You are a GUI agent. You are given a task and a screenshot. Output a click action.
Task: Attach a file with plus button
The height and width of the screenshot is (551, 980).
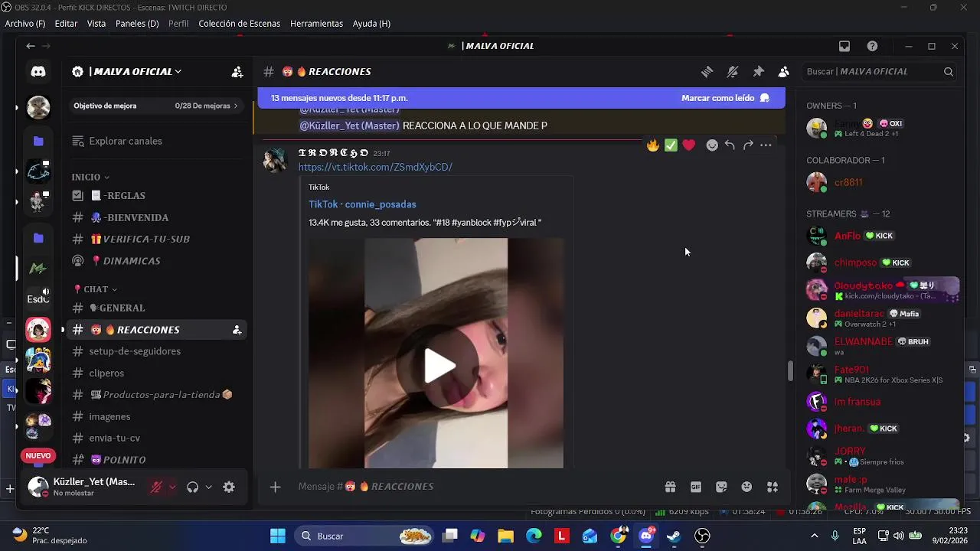click(x=276, y=487)
